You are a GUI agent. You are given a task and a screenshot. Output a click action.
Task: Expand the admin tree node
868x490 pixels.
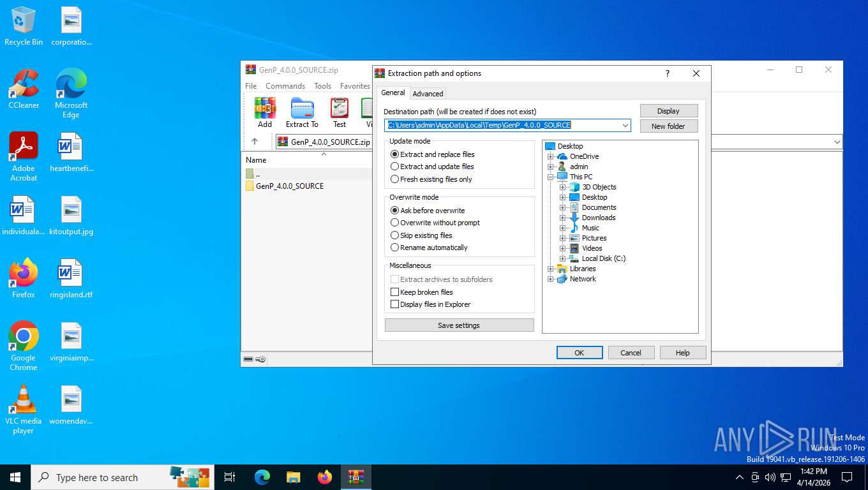pyautogui.click(x=550, y=167)
